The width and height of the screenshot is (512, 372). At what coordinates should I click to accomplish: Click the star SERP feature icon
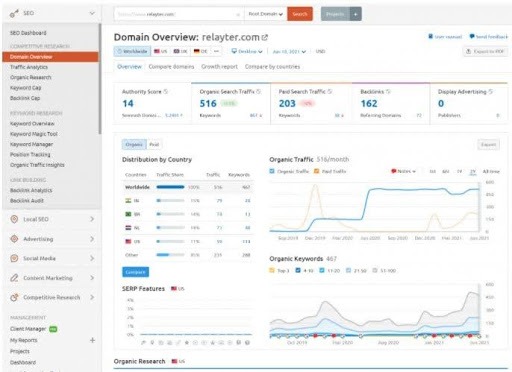(x=187, y=342)
